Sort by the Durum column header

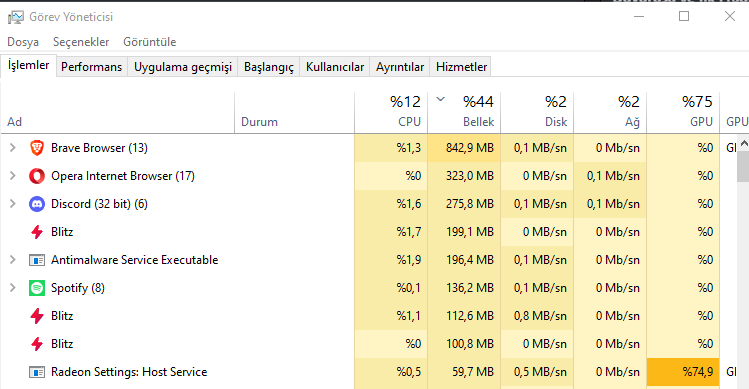(x=295, y=113)
